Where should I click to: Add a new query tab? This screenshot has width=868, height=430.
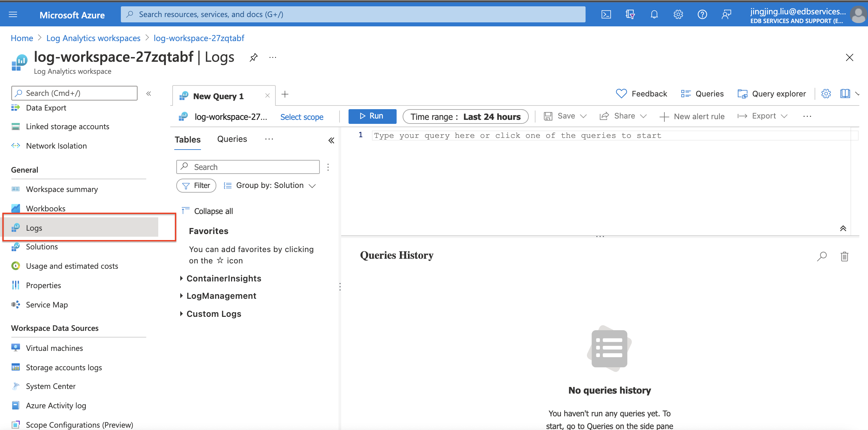(285, 94)
